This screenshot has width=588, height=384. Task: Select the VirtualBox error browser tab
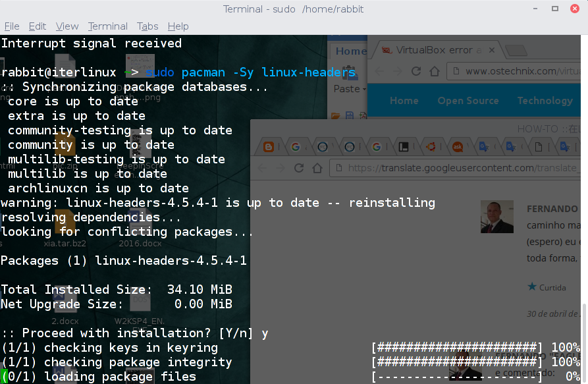[435, 50]
